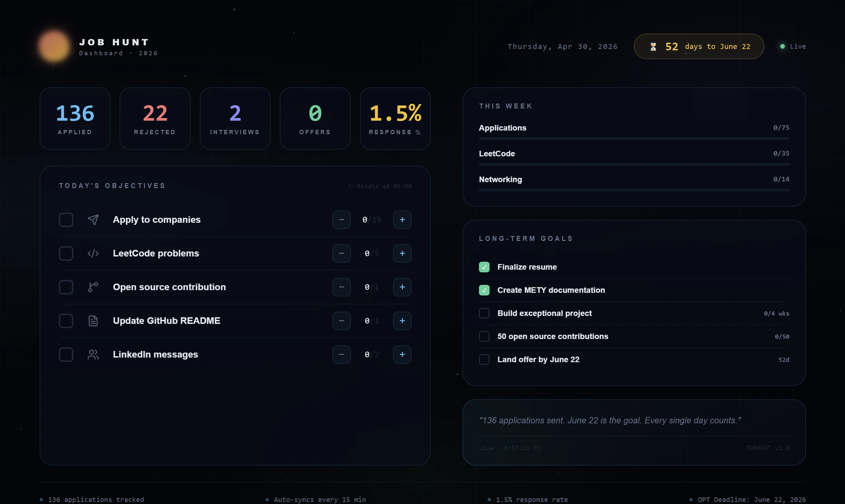The height and width of the screenshot is (504, 845).
Task: Increase the Update GitHub README counter
Action: [402, 321]
